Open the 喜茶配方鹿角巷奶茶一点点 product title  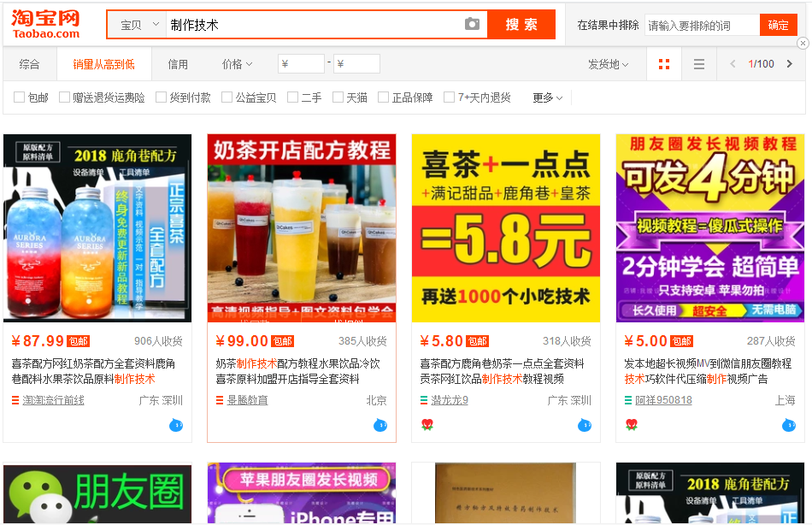502,371
